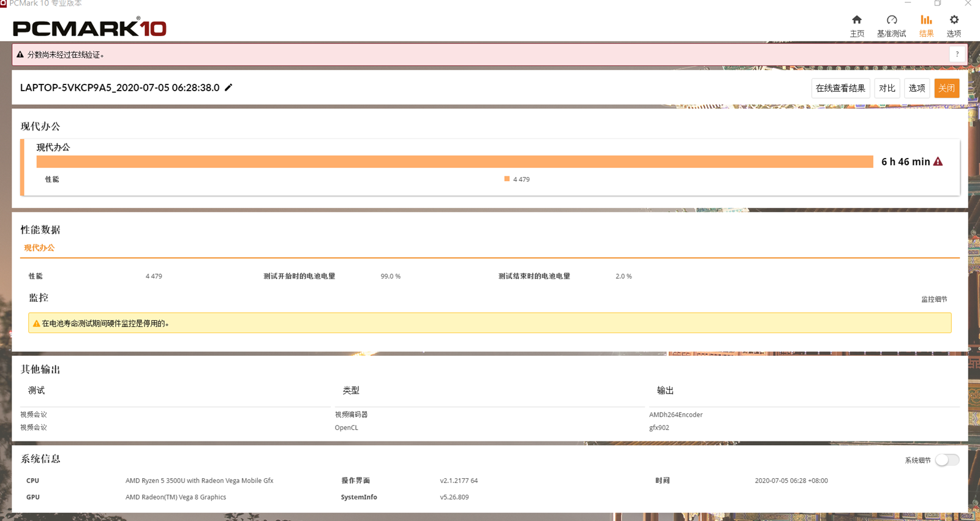Select the 结果 results chart icon
The height and width of the screenshot is (521, 980).
point(926,21)
